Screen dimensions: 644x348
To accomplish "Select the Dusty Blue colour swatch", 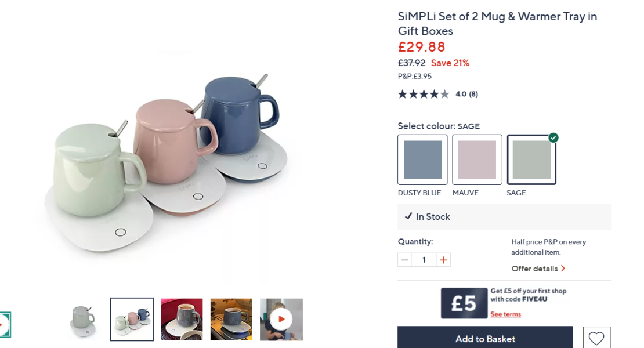I will 422,159.
